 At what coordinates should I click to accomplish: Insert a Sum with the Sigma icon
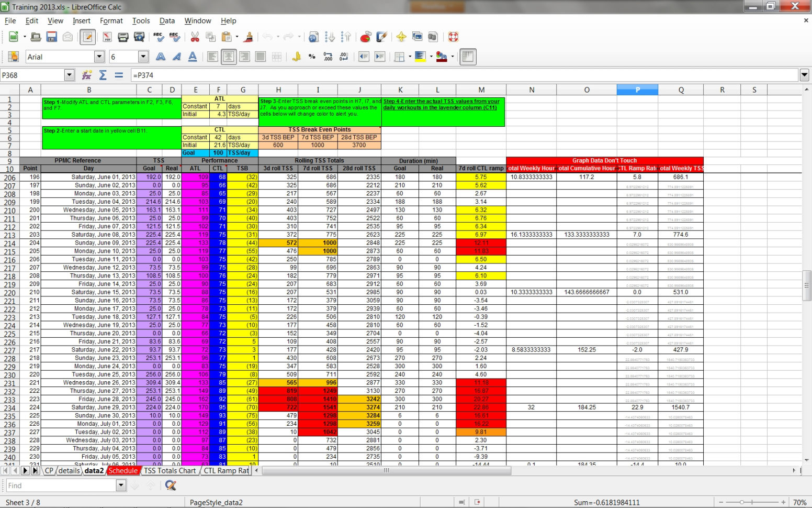[103, 75]
